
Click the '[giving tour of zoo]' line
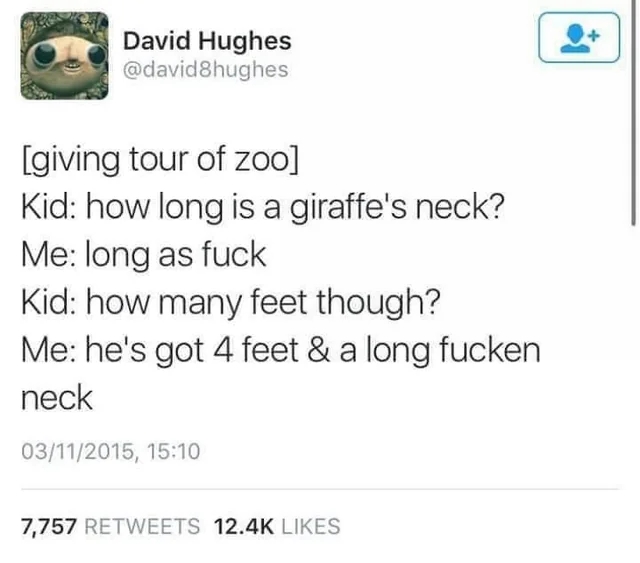(160, 160)
